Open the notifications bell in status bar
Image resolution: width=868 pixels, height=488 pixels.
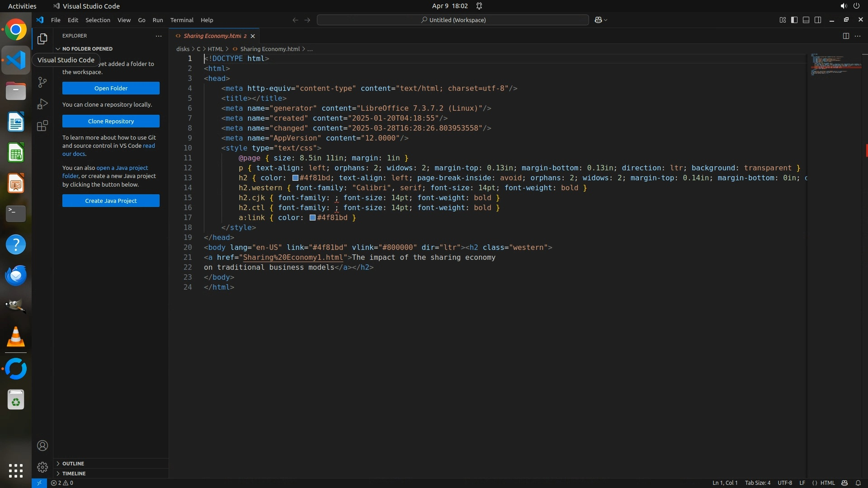point(858,483)
